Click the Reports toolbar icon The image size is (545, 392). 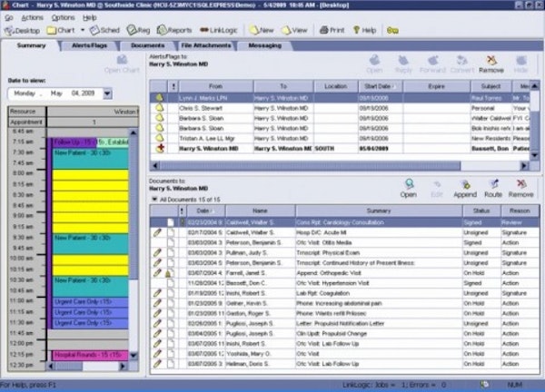tap(170, 30)
